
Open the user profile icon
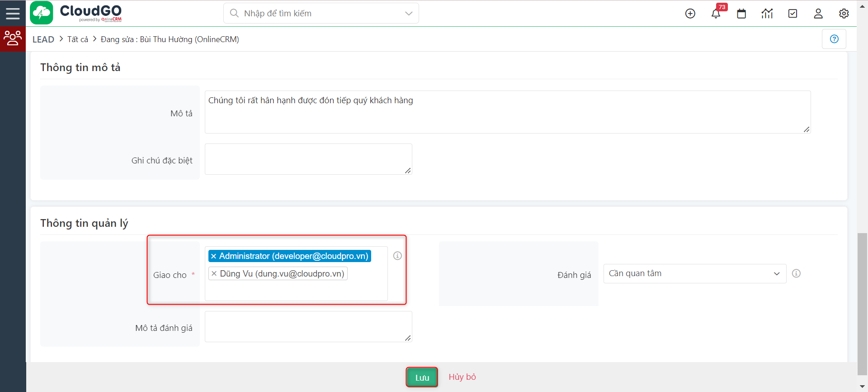pyautogui.click(x=818, y=14)
